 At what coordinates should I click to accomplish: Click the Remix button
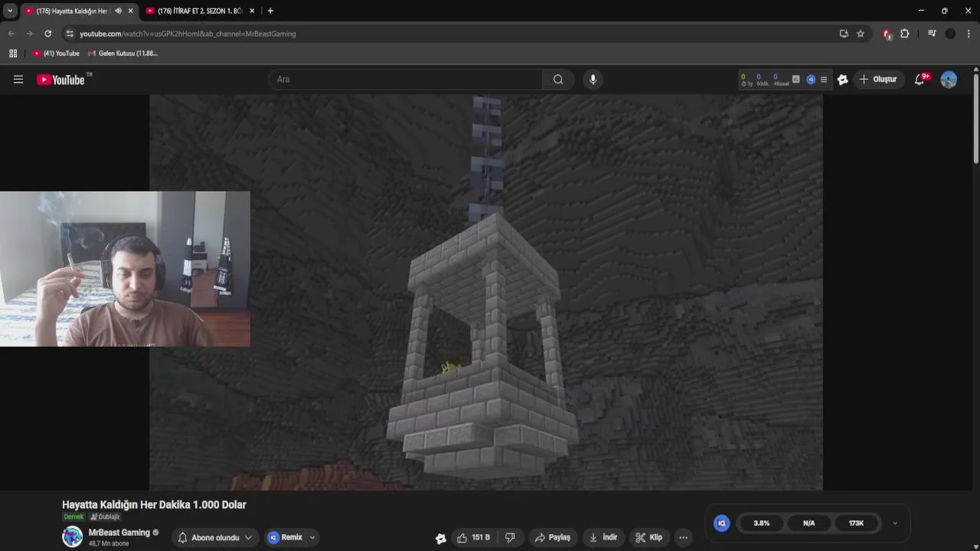pos(285,538)
